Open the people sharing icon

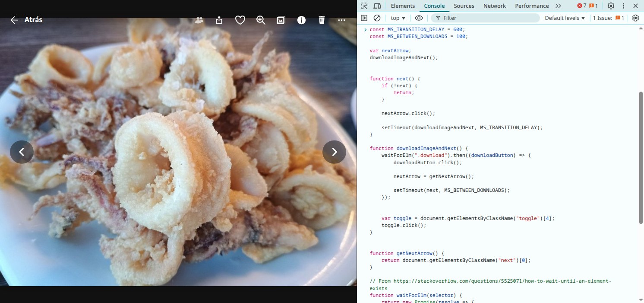click(x=199, y=20)
